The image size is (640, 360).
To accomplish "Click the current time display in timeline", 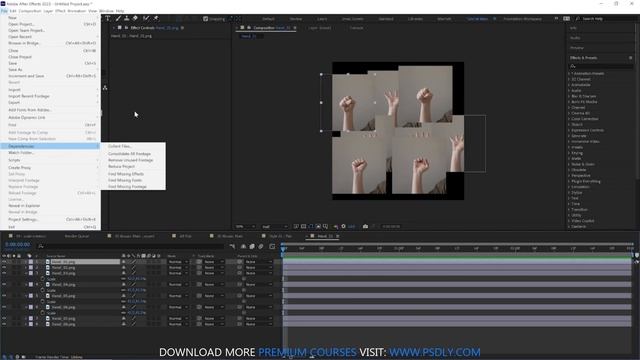I will click(x=18, y=245).
